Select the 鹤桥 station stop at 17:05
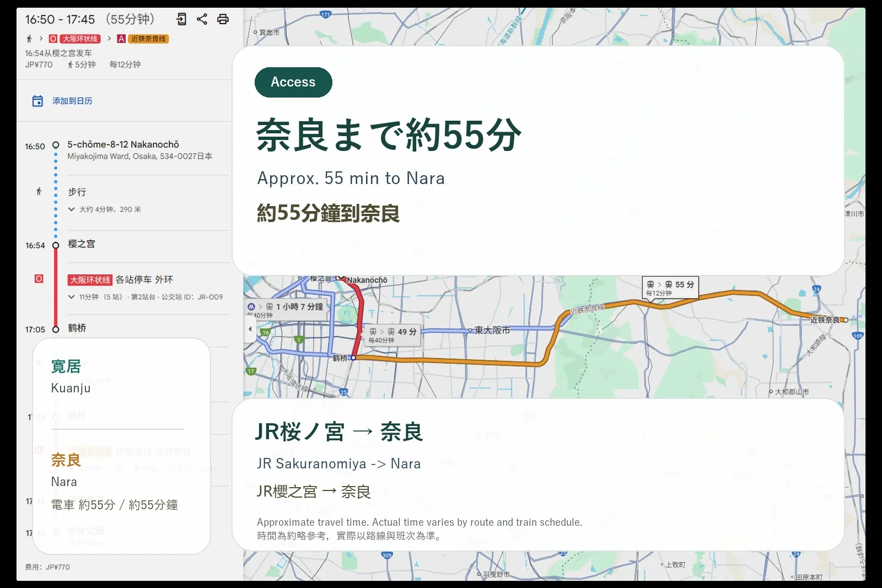This screenshot has width=882, height=588. 77,328
